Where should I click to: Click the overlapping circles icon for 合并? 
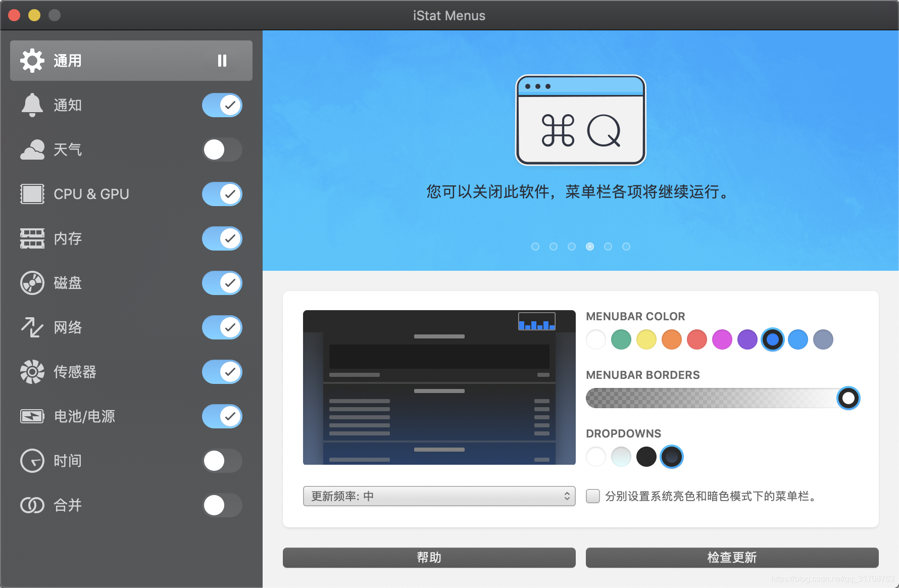32,505
